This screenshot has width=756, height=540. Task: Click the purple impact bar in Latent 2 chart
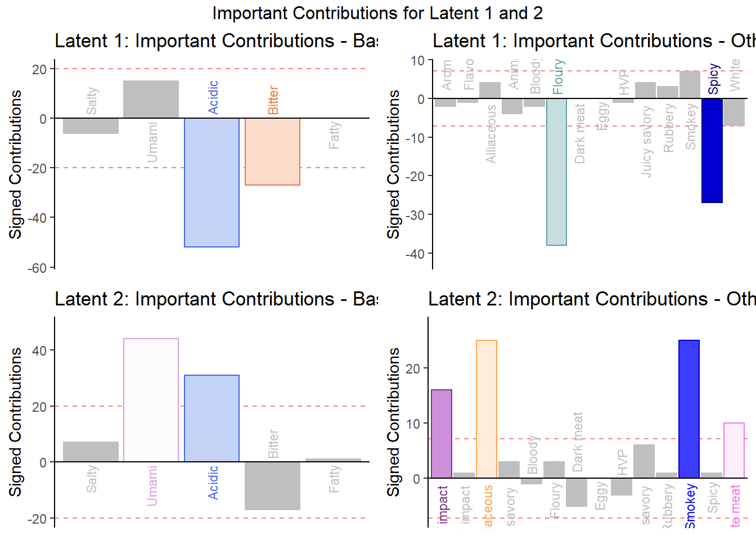[442, 434]
